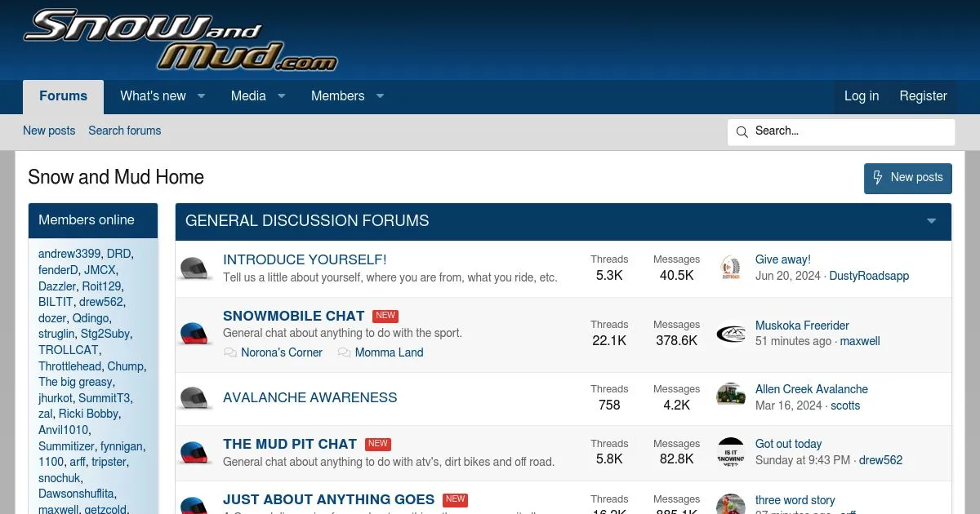
Task: Click the helmet icon beside INTRODUCE YOURSELF!
Action: point(194,268)
